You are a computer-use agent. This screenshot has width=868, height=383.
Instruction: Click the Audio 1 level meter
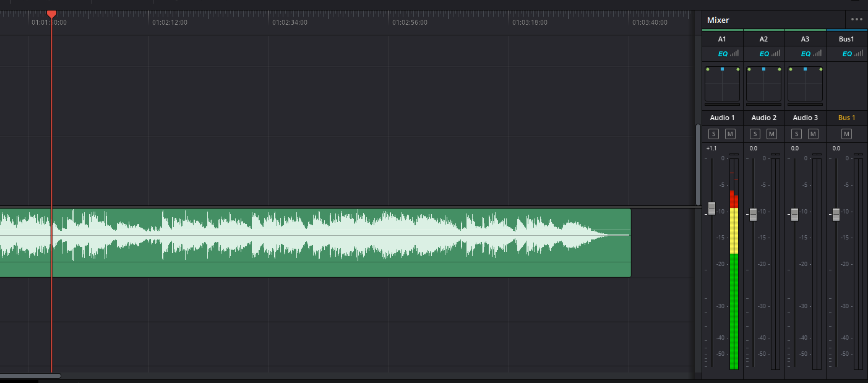[734, 264]
